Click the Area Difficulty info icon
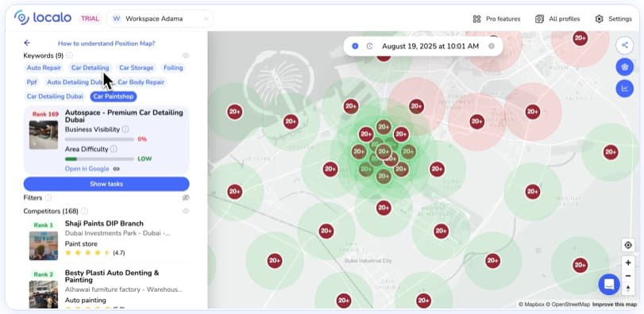Viewport: 644px width, 314px height. [114, 149]
